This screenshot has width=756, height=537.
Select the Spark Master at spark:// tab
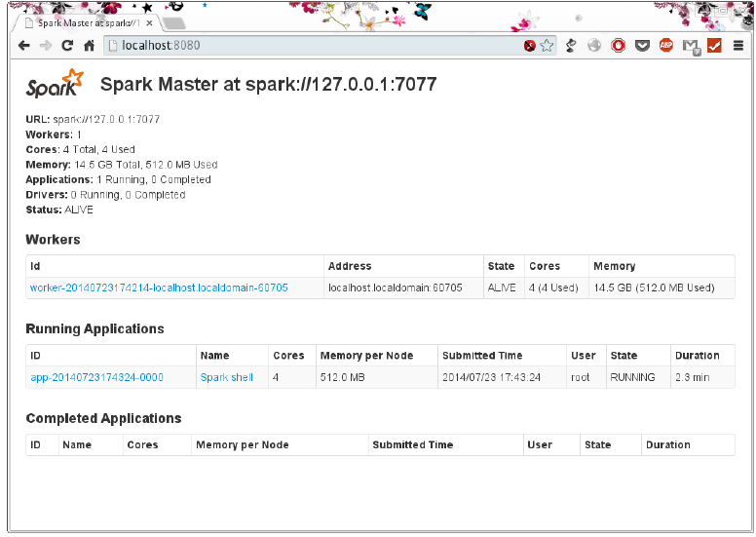point(87,23)
